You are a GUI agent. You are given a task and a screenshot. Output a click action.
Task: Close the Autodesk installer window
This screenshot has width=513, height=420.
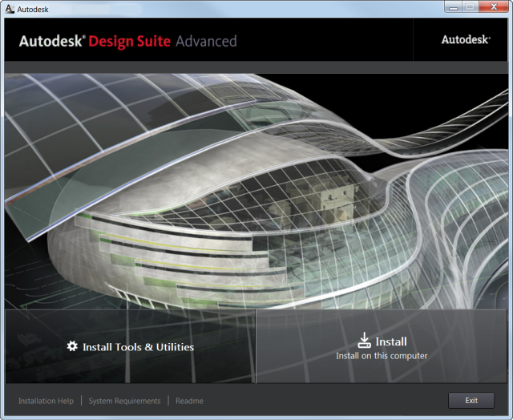tap(494, 7)
